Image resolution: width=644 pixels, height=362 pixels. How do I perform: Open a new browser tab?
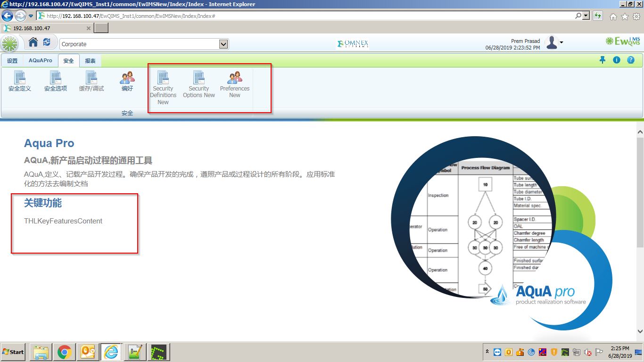point(101,28)
